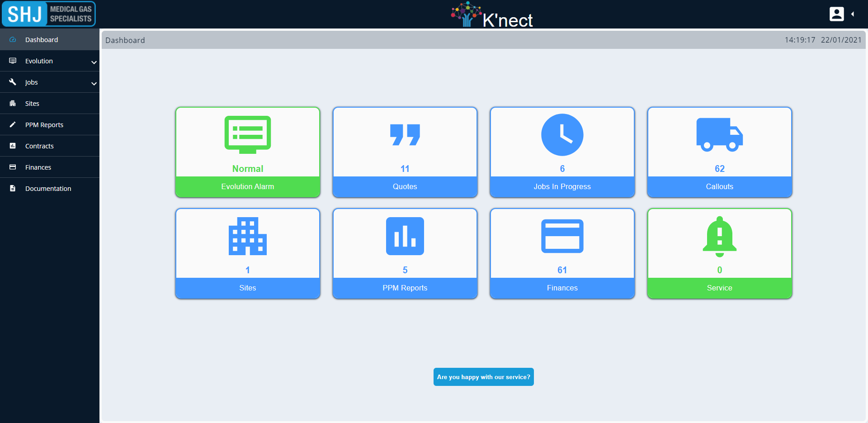Expand the Evolution menu chevron
This screenshot has width=868, height=423.
point(94,62)
